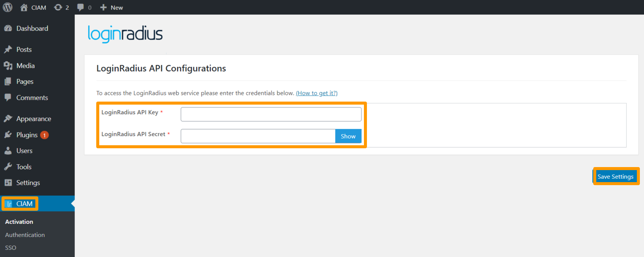
Task: Open the SSO submenu item
Action: coord(11,247)
